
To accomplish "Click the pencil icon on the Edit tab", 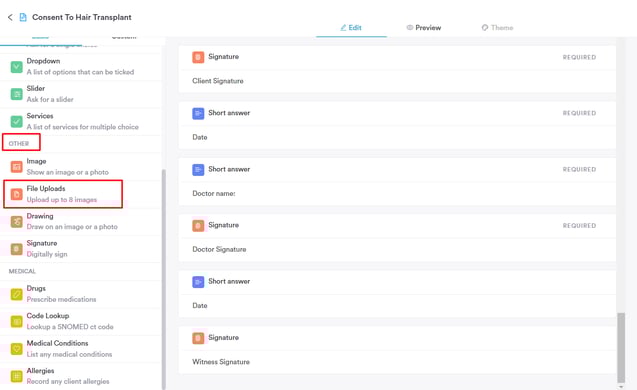I will [343, 28].
